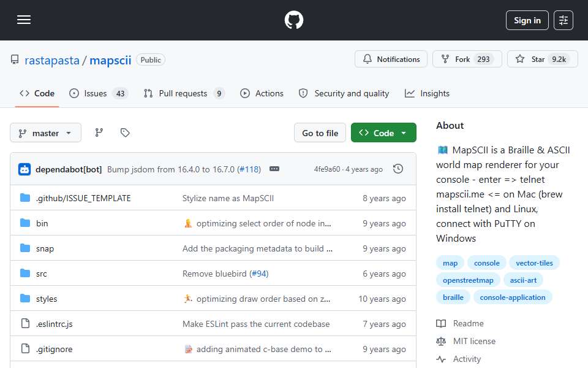Open the .github/ISSUE_TEMPLATE folder
This screenshot has height=368, width=588.
tap(83, 198)
